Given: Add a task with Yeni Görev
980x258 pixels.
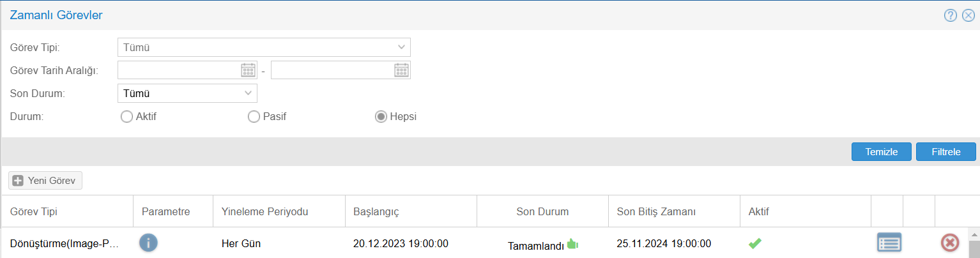Looking at the screenshot, I should tap(45, 181).
